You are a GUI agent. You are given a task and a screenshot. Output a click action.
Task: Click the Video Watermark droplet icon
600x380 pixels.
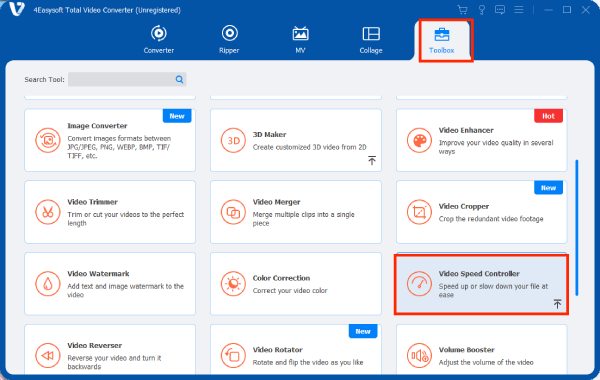pyautogui.click(x=48, y=284)
